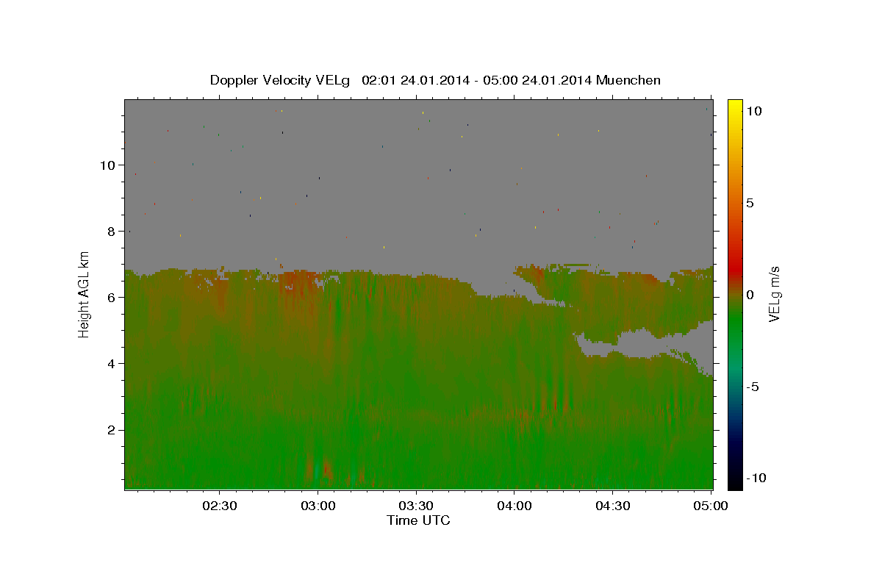
Task: Click the colorbar value -5
Action: click(753, 387)
